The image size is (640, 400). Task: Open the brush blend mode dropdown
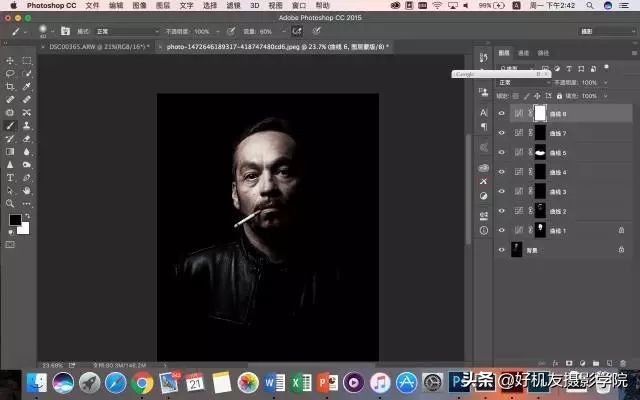124,31
